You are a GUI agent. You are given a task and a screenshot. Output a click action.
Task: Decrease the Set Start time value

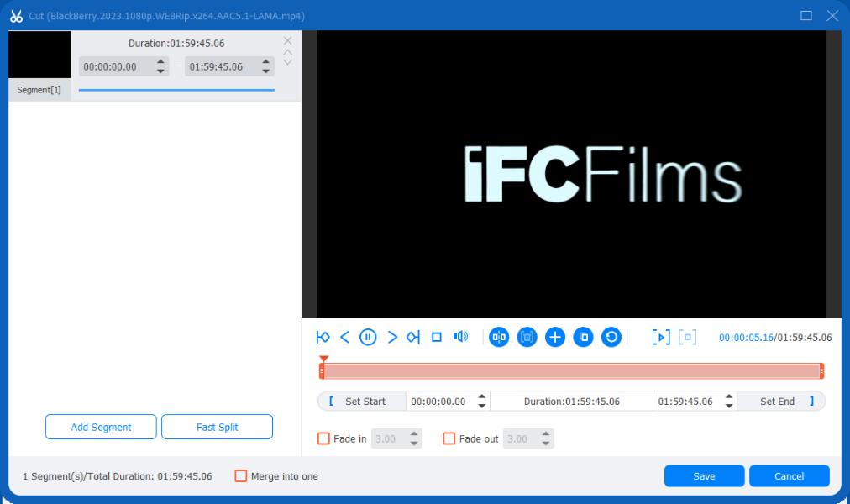481,406
